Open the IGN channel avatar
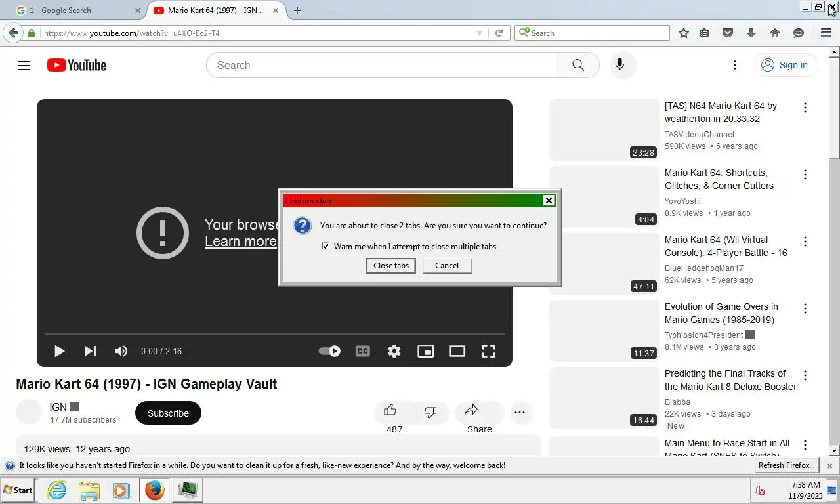The width and height of the screenshot is (840, 504). (29, 412)
